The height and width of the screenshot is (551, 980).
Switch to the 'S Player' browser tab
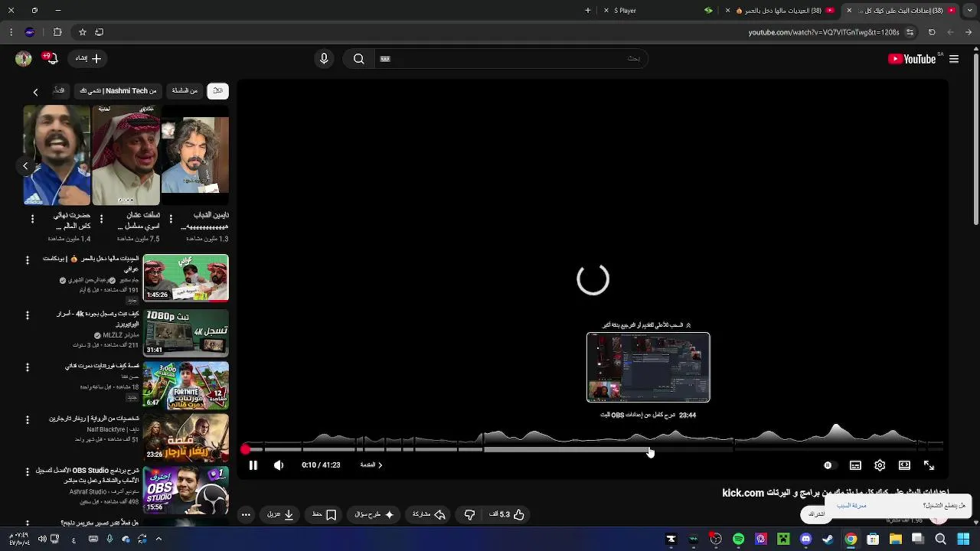[660, 11]
